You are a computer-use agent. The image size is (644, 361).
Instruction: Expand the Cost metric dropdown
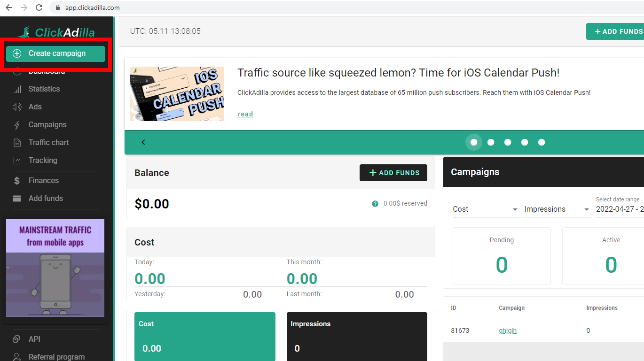click(x=486, y=209)
